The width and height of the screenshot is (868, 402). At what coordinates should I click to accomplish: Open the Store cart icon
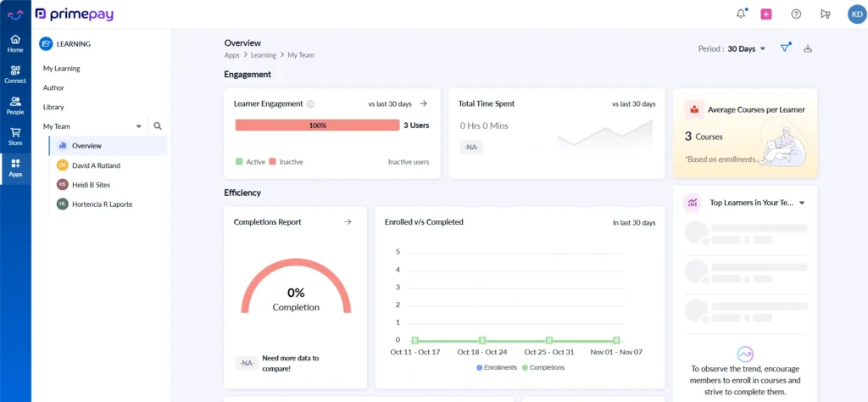coord(15,137)
